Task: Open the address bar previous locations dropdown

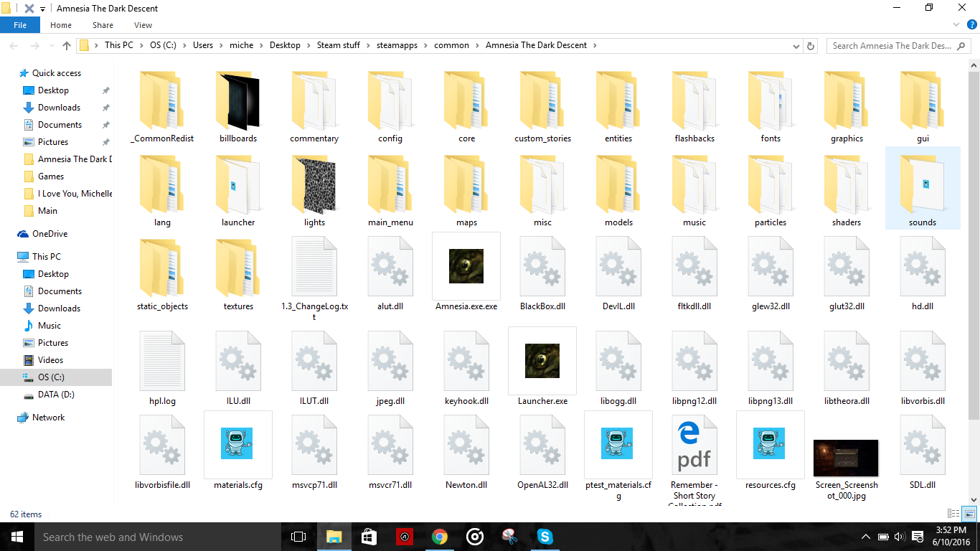Action: pyautogui.click(x=796, y=45)
